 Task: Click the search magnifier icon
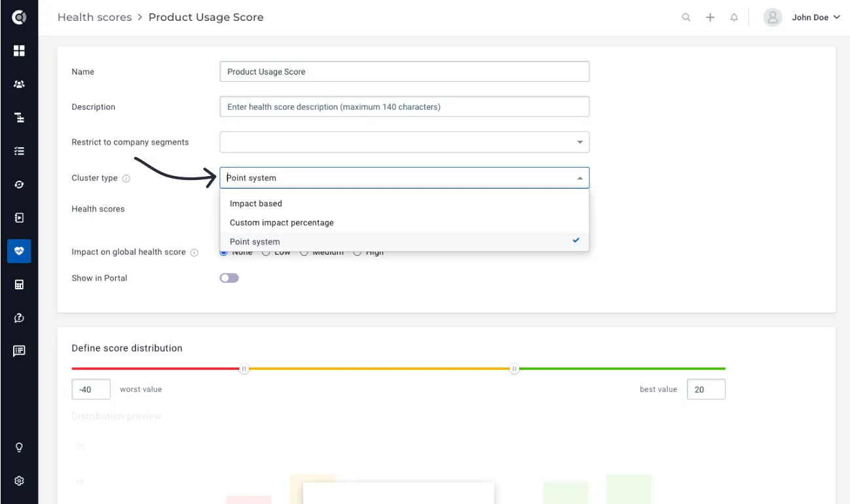686,18
